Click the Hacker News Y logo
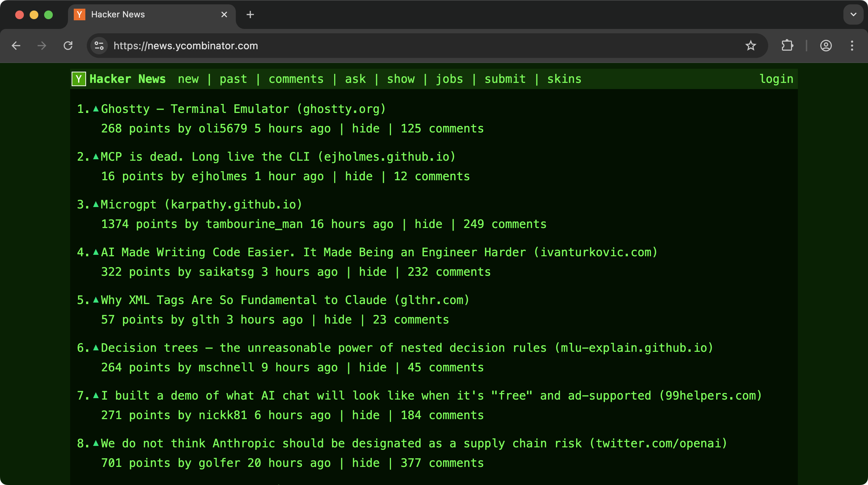This screenshot has width=868, height=485. (79, 79)
